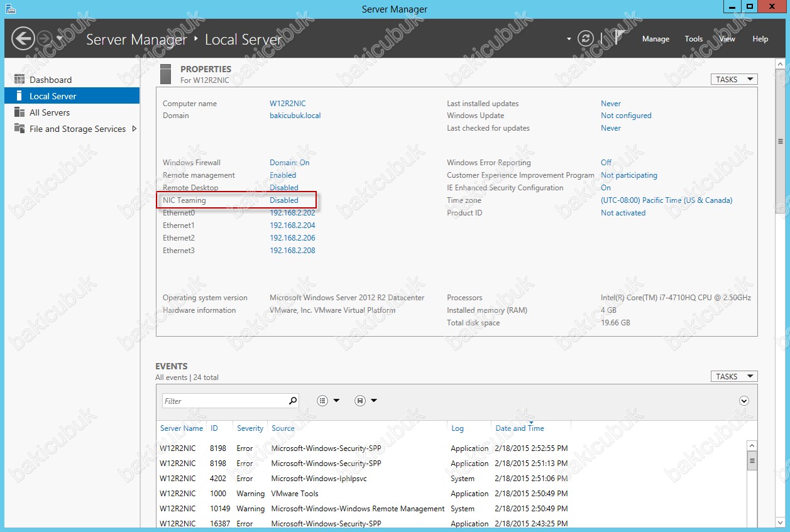Click the File and Storage Services icon

pos(19,129)
